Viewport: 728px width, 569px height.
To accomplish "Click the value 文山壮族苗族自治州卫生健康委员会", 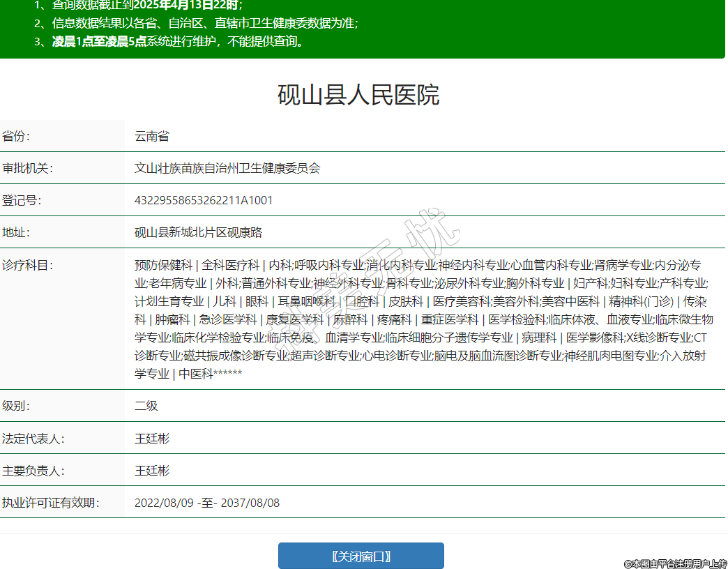I will pos(227,168).
